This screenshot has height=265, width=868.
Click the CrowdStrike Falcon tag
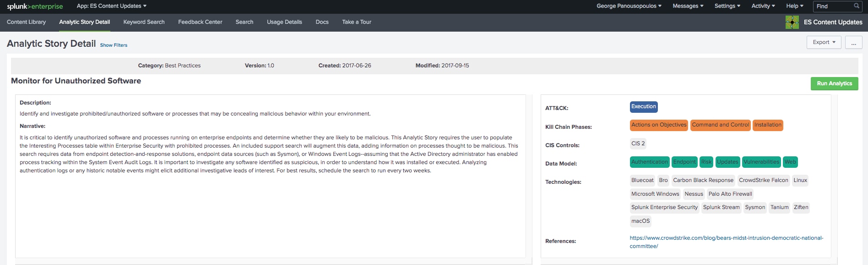(x=764, y=180)
